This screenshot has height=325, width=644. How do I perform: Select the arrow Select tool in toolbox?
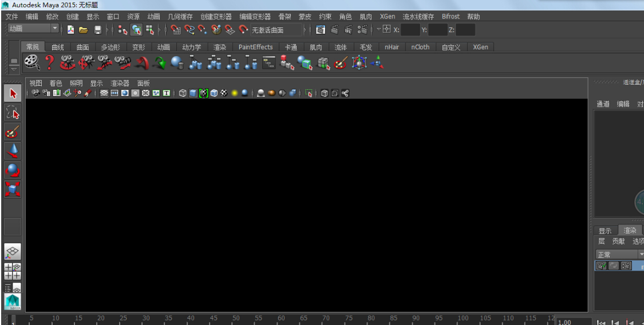(13, 93)
